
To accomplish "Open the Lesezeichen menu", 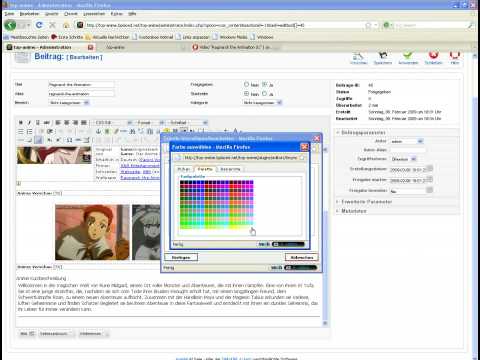I will (x=94, y=14).
